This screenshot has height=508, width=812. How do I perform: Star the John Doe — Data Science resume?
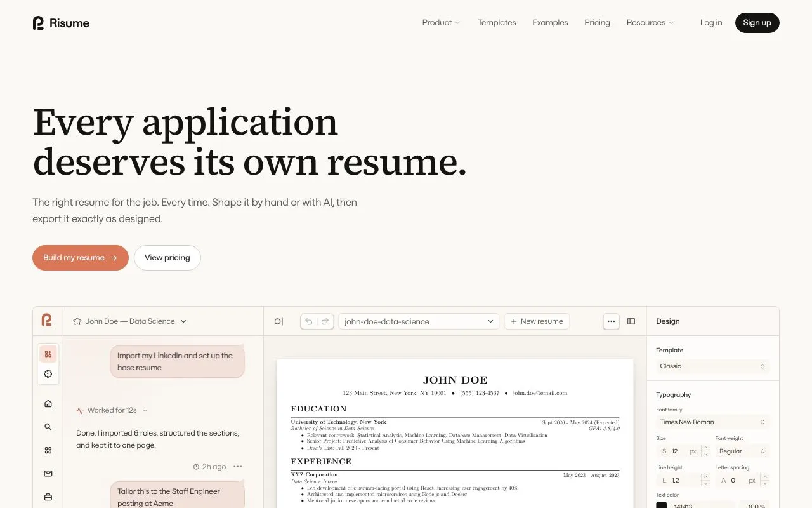coord(77,321)
